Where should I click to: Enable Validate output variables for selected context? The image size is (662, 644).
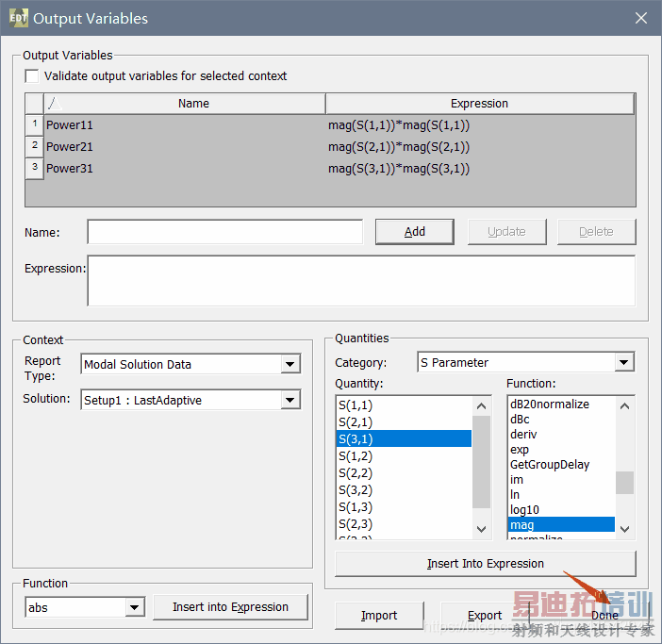(32, 76)
